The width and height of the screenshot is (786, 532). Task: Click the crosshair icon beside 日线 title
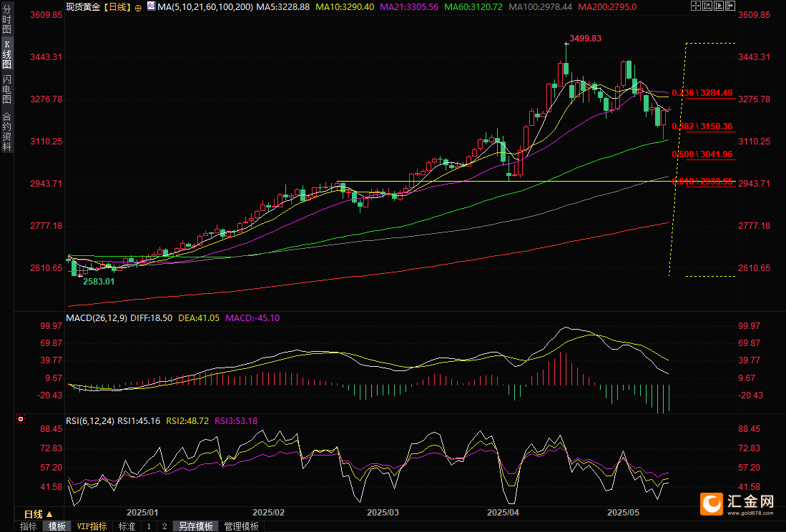pos(138,6)
